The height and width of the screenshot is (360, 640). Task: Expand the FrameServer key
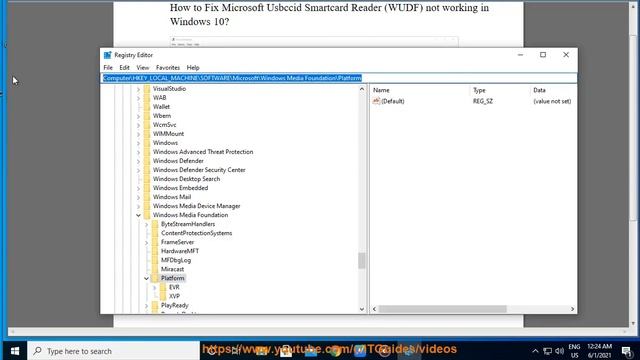pos(147,242)
